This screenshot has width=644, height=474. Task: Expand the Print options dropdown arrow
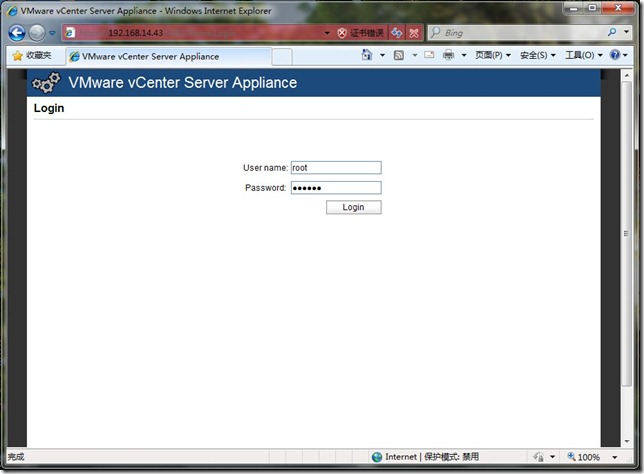[464, 55]
